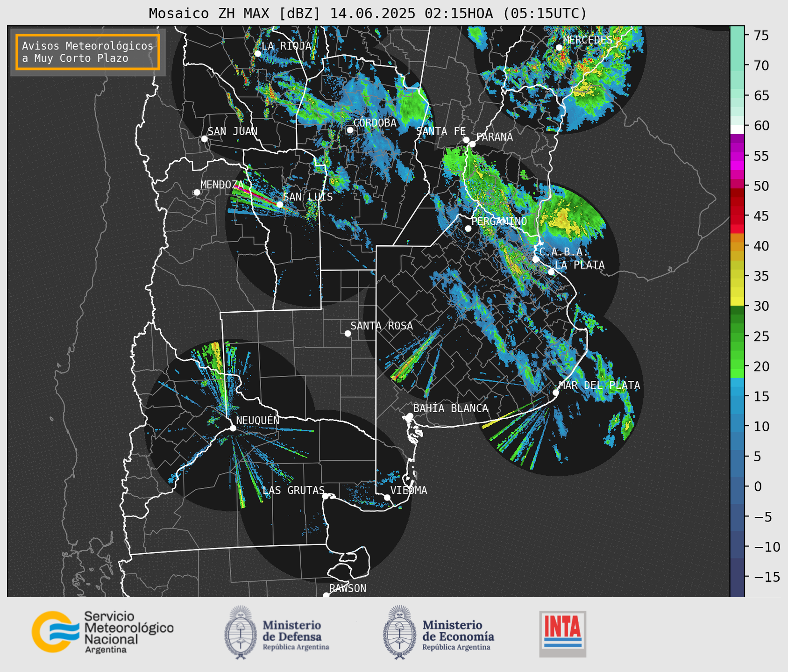Click the PERGAMINO city marker

468,229
